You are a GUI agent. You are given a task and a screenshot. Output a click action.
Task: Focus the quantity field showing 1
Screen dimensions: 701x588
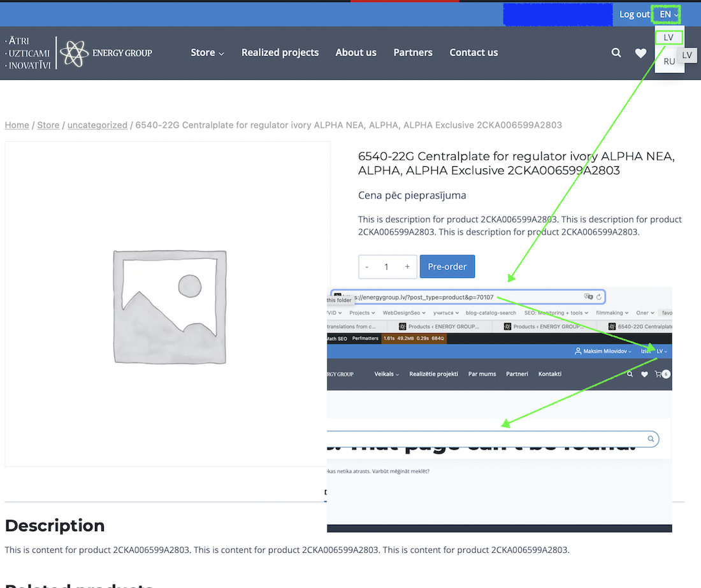pos(386,267)
